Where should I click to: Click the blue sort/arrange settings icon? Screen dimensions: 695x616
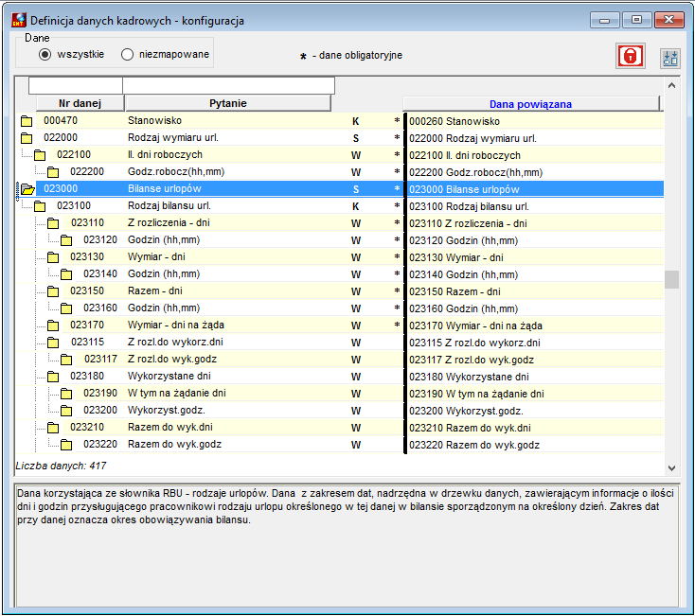(x=670, y=58)
